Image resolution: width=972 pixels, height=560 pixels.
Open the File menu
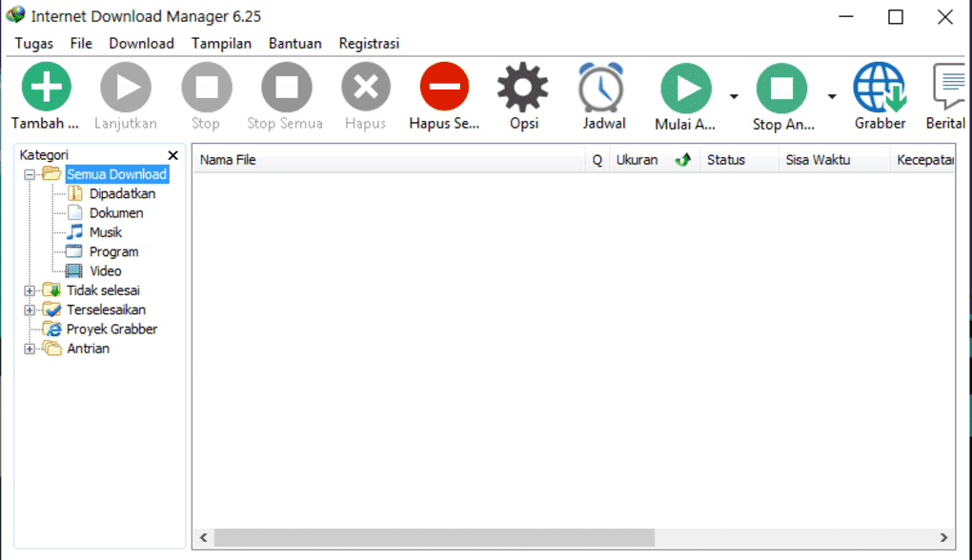click(81, 44)
